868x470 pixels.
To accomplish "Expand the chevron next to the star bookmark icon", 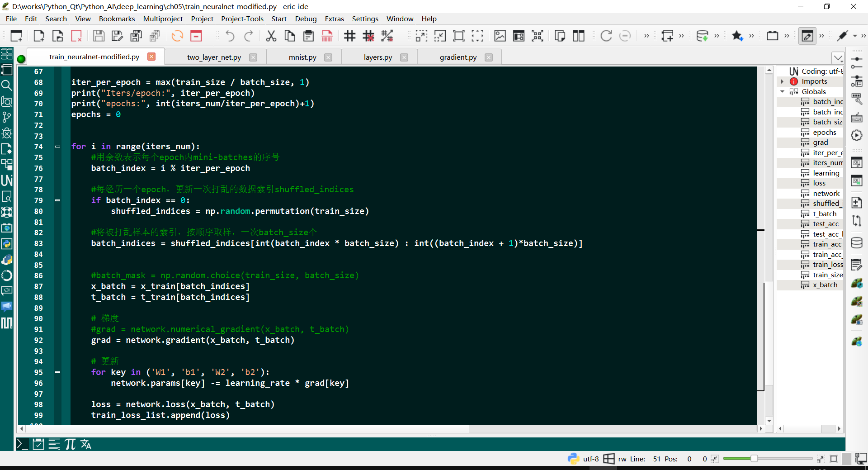I will [751, 36].
